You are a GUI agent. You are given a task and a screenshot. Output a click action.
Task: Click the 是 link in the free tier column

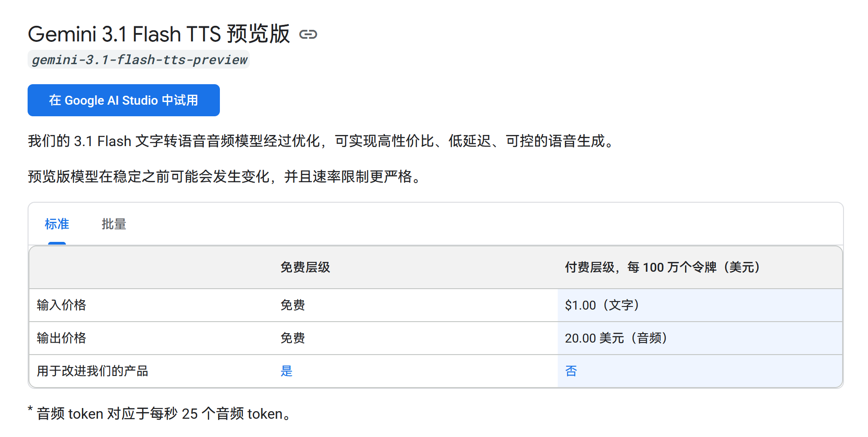click(x=286, y=371)
